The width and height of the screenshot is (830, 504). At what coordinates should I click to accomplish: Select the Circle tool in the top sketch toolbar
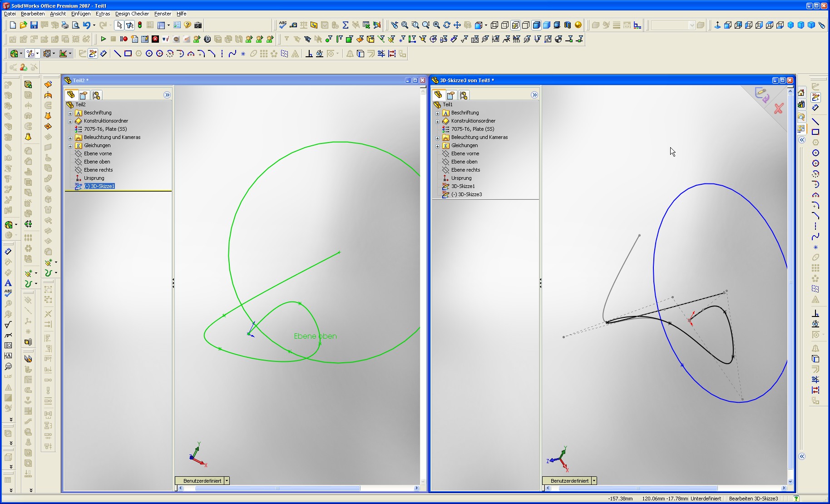pyautogui.click(x=149, y=54)
